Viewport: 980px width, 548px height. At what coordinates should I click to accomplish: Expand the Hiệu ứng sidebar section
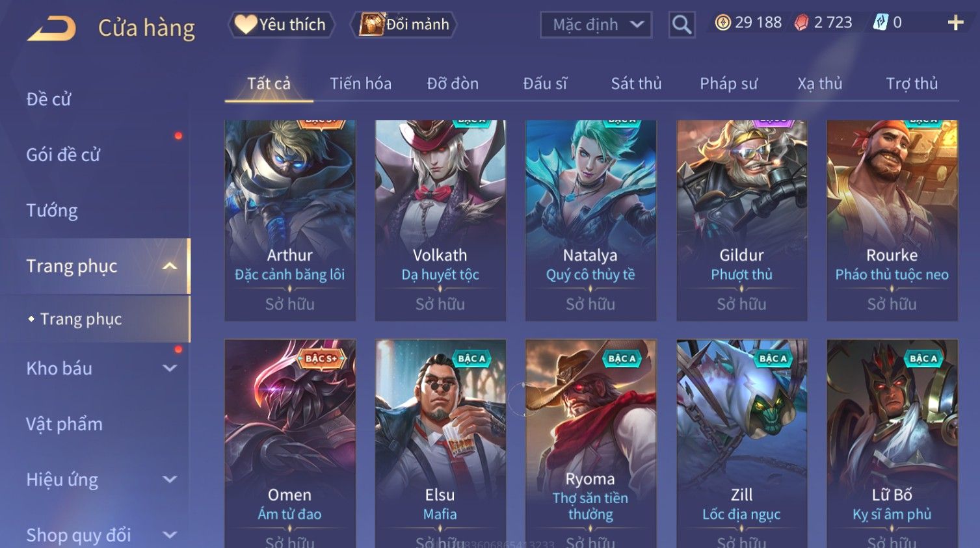tap(170, 480)
